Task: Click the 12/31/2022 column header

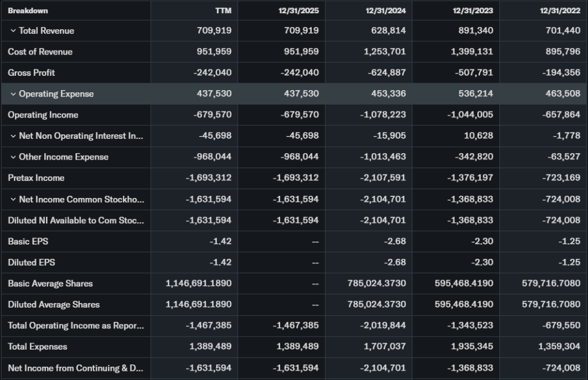Action: (560, 11)
